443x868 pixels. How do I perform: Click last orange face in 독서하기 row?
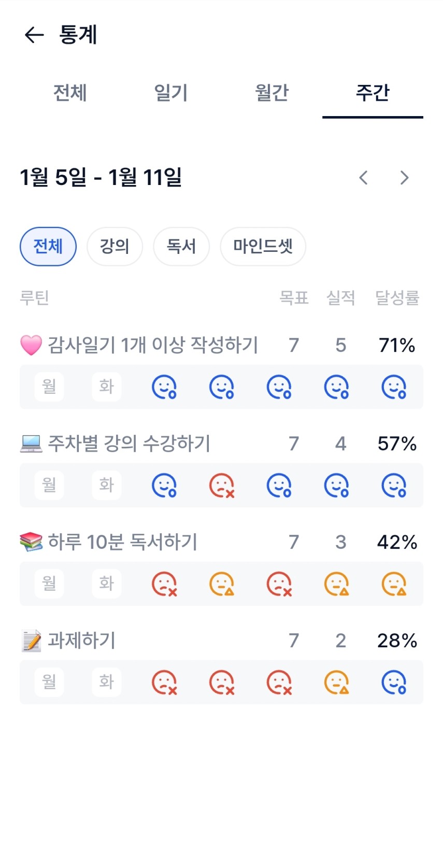pos(394,584)
